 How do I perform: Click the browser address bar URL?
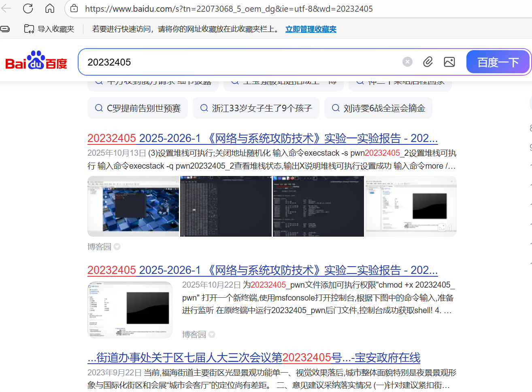(229, 8)
